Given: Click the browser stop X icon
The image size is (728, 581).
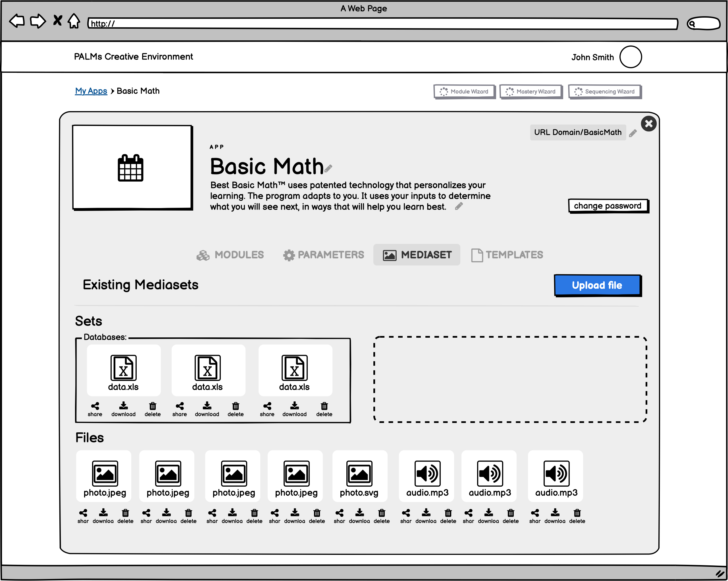Looking at the screenshot, I should point(58,20).
